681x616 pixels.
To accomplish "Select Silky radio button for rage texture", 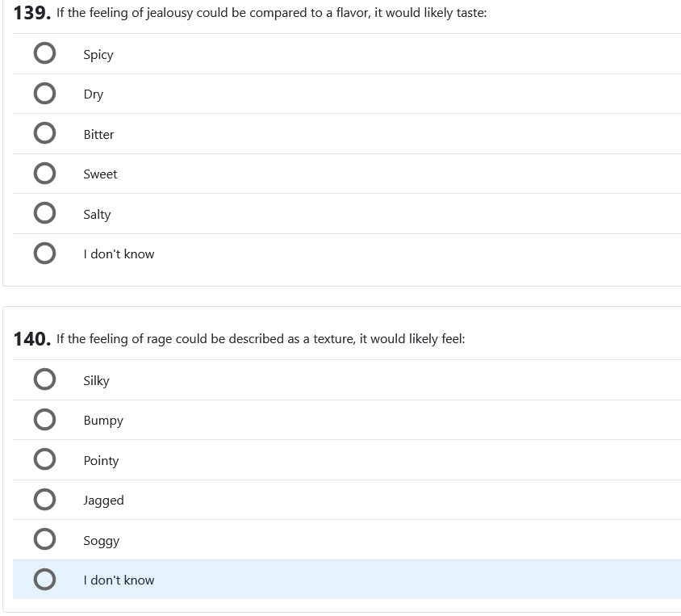I will click(45, 380).
